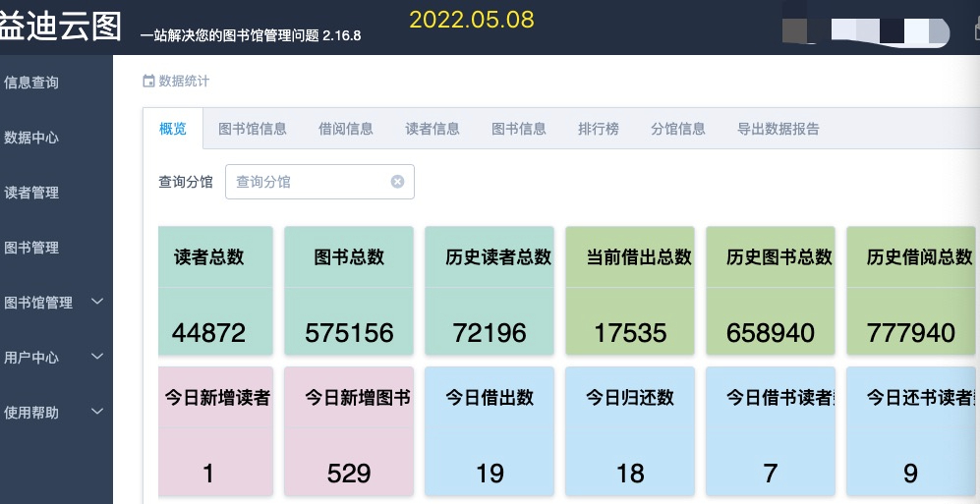Open 读者管理 in the sidebar
Viewport: 980px width, 504px height.
pos(31,193)
